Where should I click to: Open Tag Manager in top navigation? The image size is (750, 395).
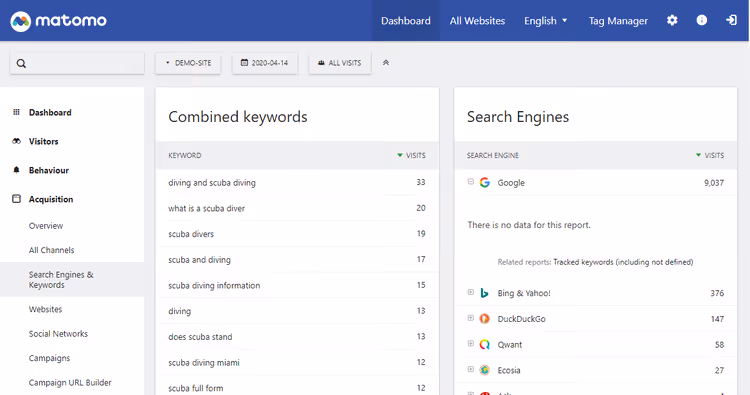[618, 21]
